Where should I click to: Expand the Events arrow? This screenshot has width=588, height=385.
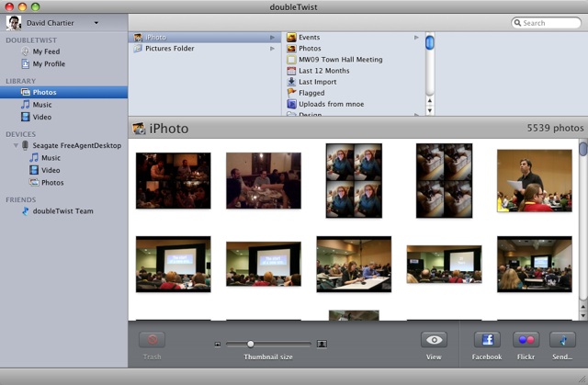tap(416, 37)
